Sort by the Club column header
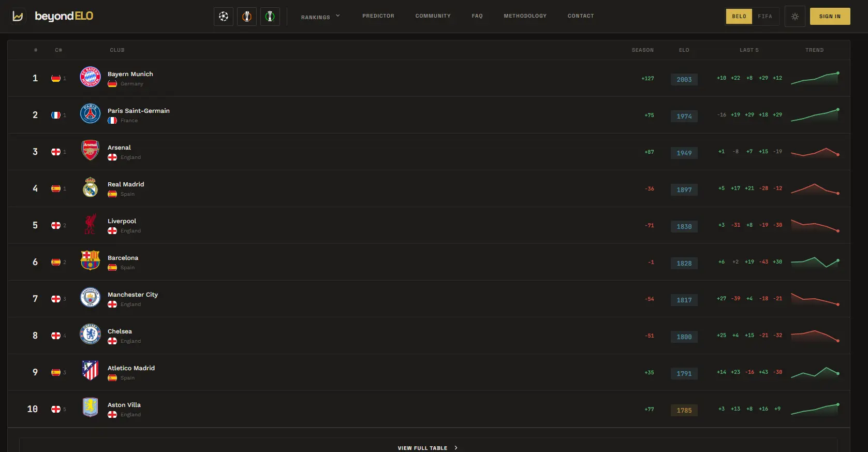 point(117,50)
